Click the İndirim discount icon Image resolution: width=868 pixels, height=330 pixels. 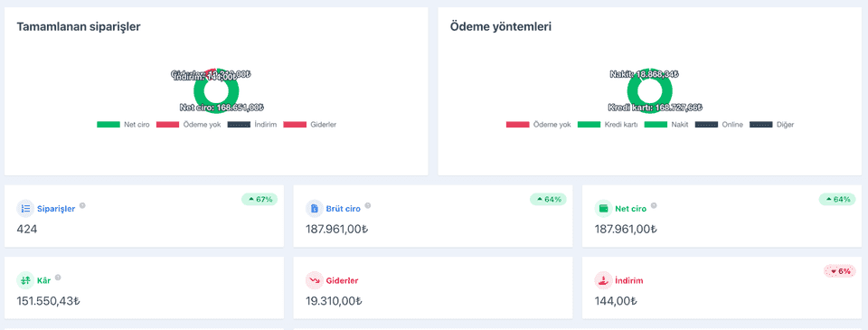[x=603, y=280]
